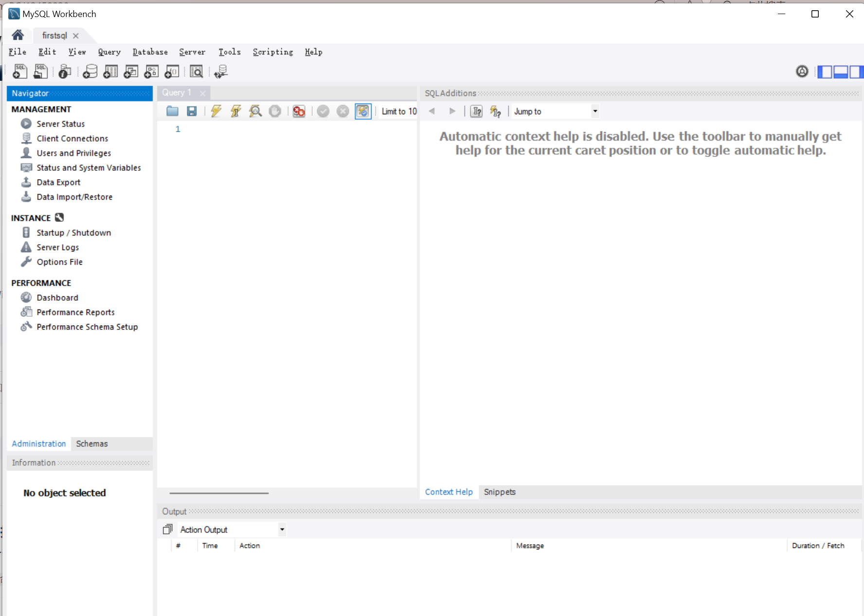Screen dimensions: 864x616
Task: Open the Performance Dashboard
Action: (x=57, y=297)
